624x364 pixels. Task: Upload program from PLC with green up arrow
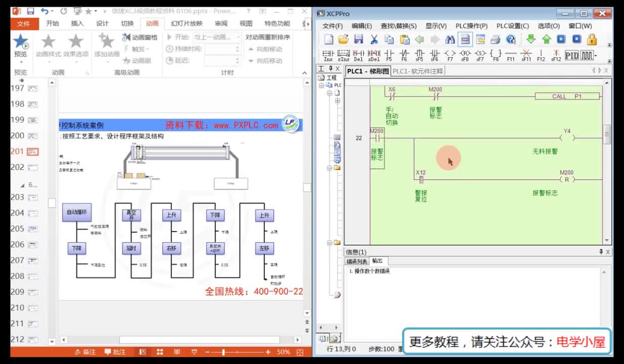coord(546,39)
